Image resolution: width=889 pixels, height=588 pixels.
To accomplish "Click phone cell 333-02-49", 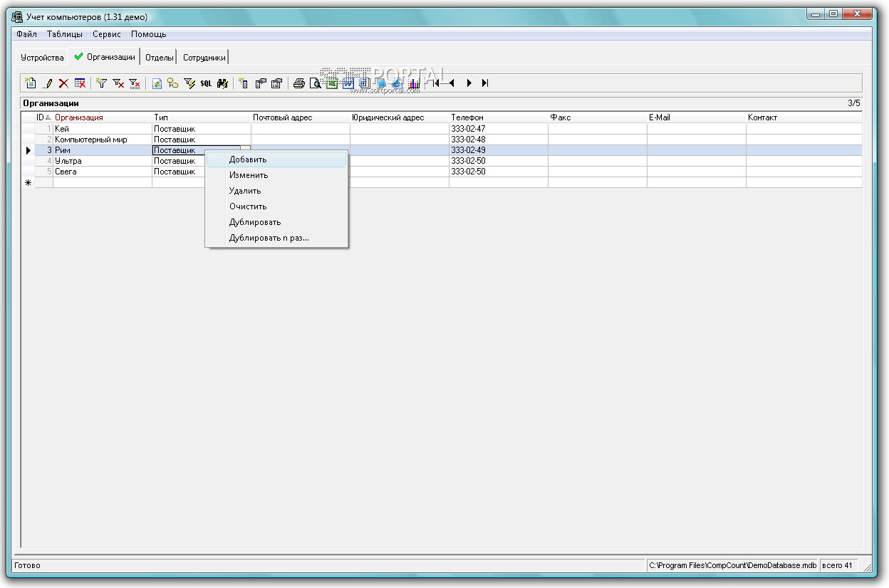I will click(499, 150).
